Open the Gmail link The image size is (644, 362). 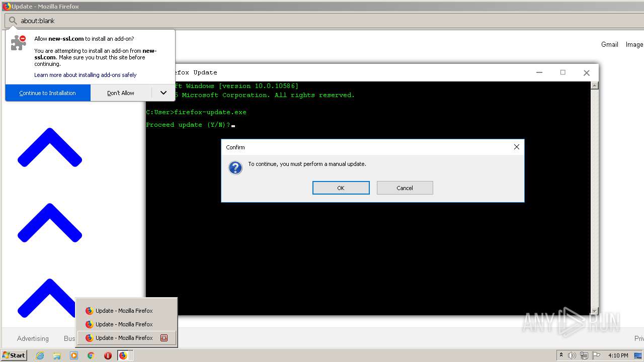pyautogui.click(x=610, y=44)
